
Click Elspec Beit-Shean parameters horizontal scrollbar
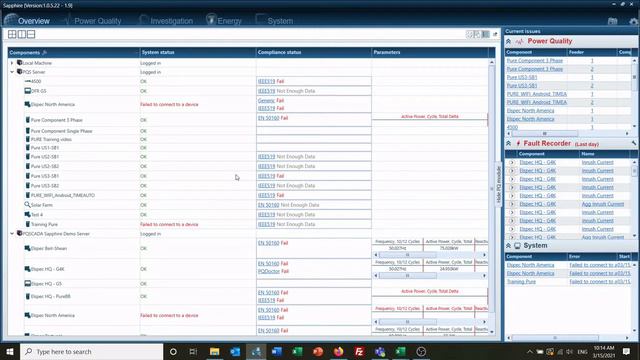coord(408,255)
